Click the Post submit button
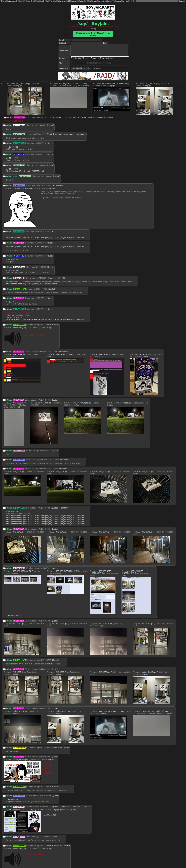 click(x=105, y=43)
